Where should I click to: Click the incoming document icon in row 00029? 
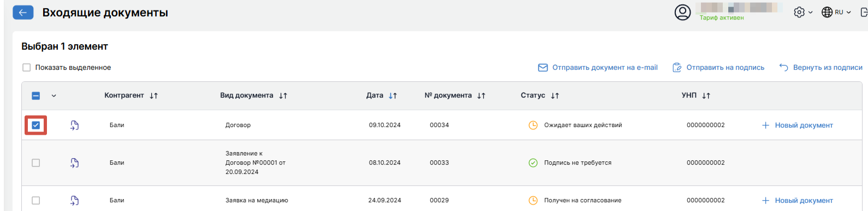point(74,201)
